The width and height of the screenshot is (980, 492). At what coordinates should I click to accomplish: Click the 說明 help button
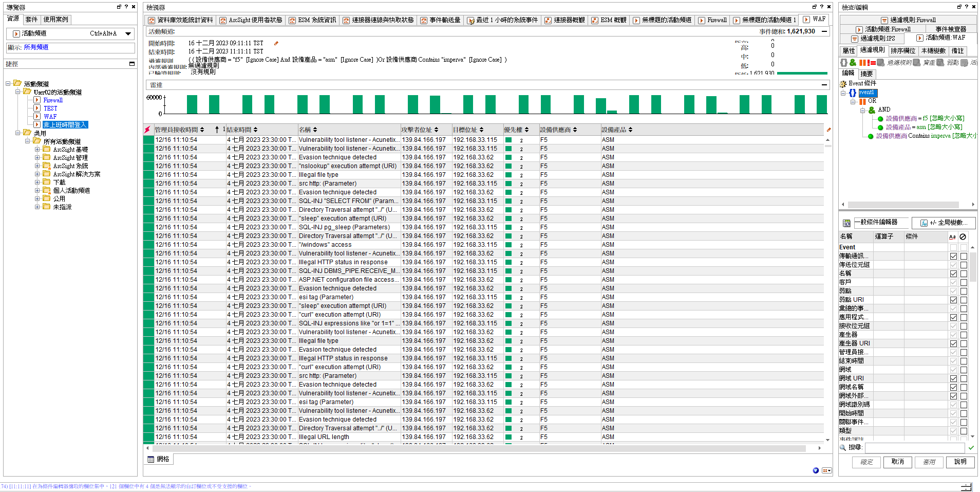960,462
